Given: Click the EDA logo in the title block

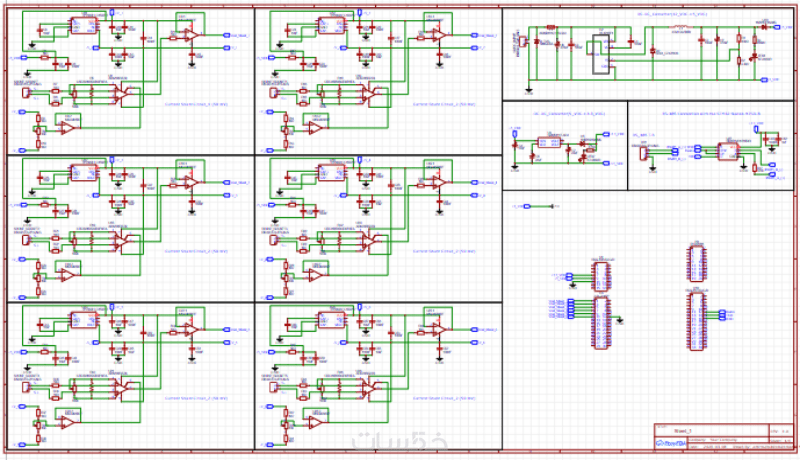Looking at the screenshot, I should (670, 444).
